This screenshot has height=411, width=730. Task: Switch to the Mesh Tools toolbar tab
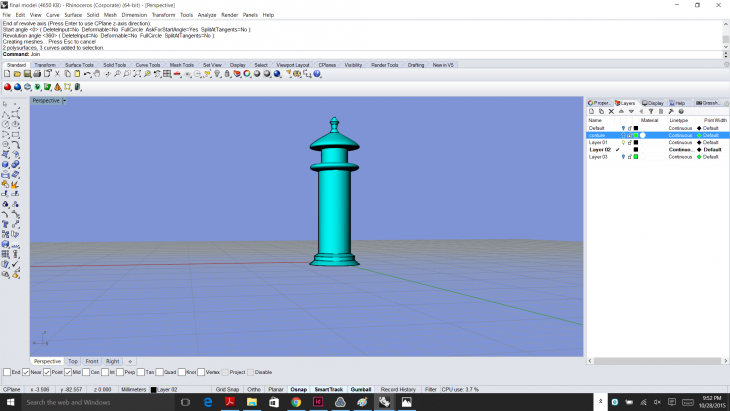(184, 65)
